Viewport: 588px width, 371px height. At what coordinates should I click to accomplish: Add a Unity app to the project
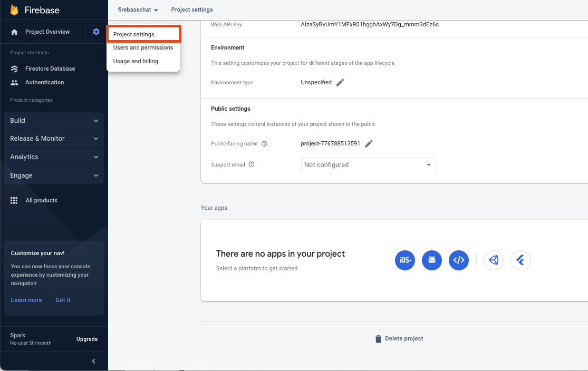click(x=494, y=260)
